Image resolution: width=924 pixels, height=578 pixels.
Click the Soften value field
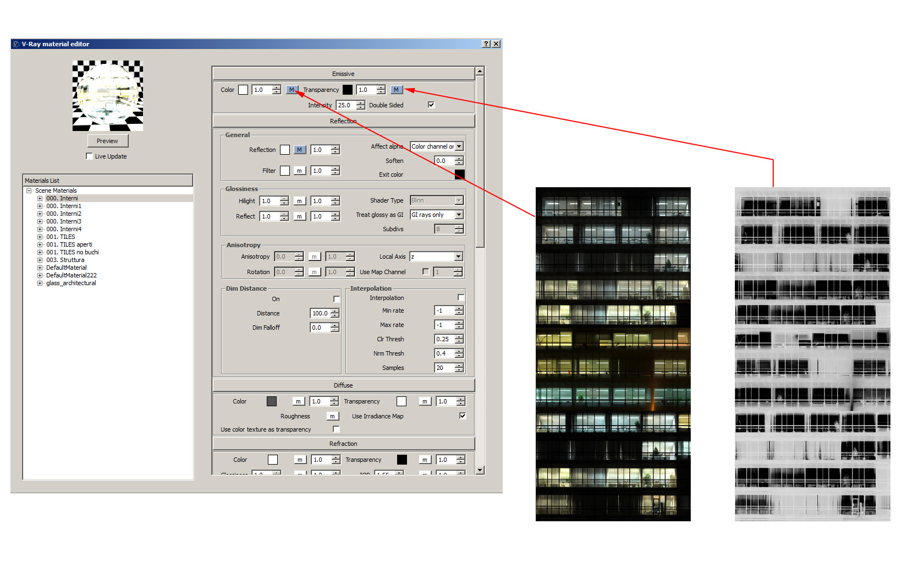click(x=445, y=161)
